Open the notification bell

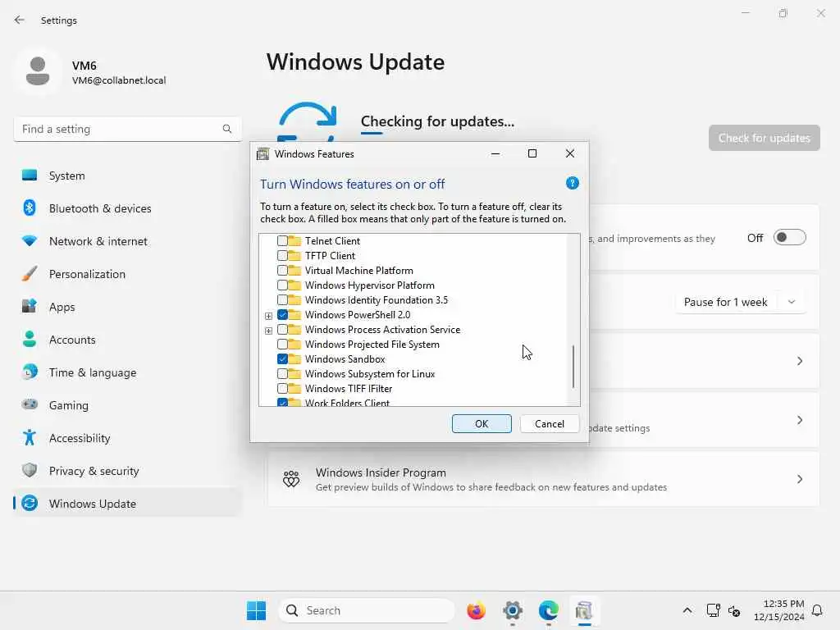coord(817,610)
